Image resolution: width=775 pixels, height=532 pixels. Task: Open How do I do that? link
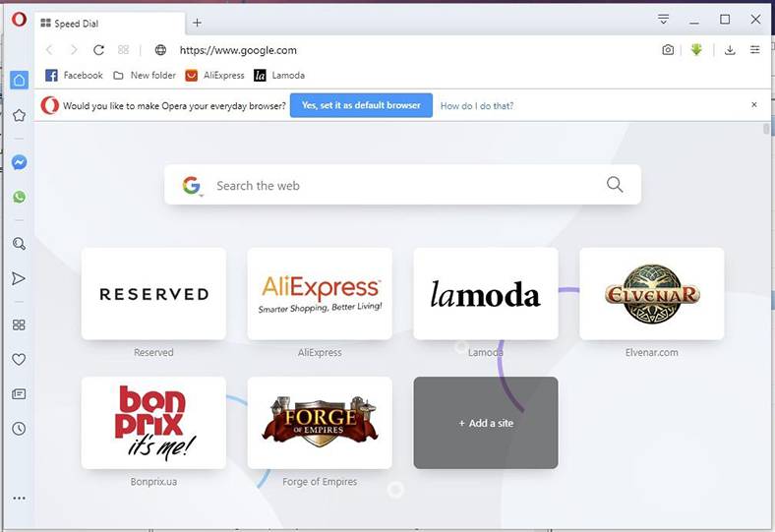(477, 105)
